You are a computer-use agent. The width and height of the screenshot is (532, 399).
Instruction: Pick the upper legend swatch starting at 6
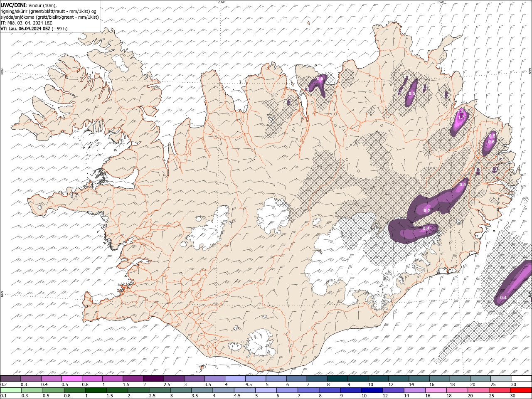(296, 379)
